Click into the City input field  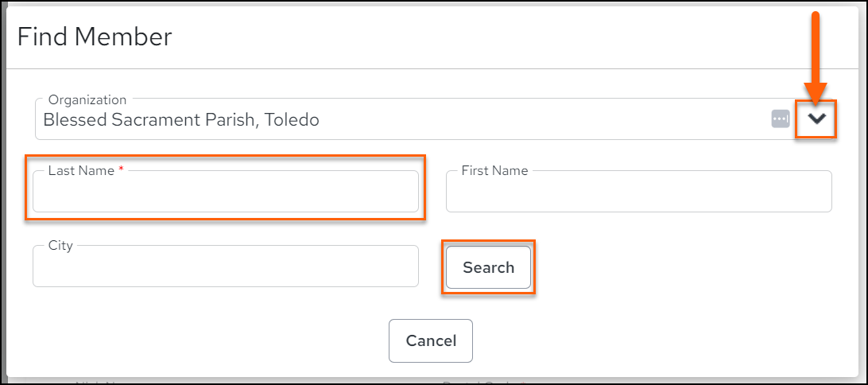tap(226, 266)
